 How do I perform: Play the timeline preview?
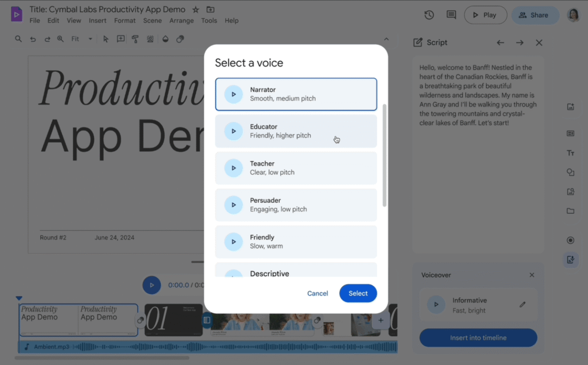pos(152,285)
